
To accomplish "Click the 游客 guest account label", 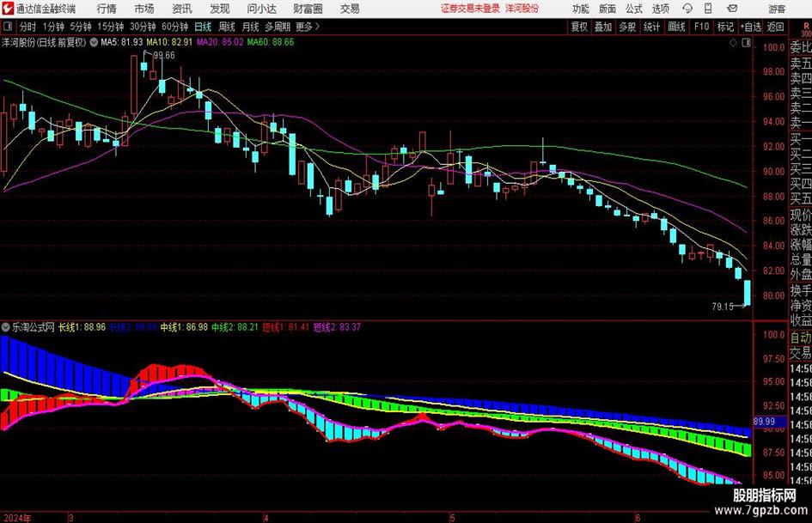I will coord(777,9).
